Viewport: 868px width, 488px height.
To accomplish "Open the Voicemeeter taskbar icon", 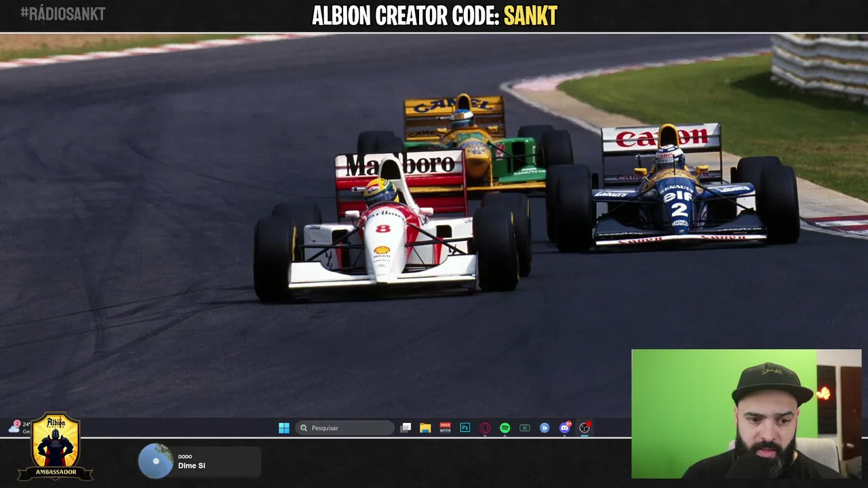I will 445,428.
